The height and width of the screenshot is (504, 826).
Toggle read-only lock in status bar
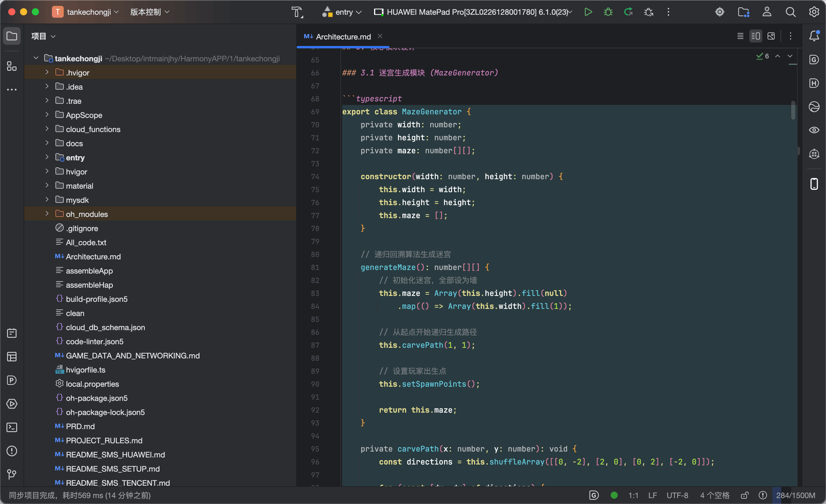[x=745, y=495]
